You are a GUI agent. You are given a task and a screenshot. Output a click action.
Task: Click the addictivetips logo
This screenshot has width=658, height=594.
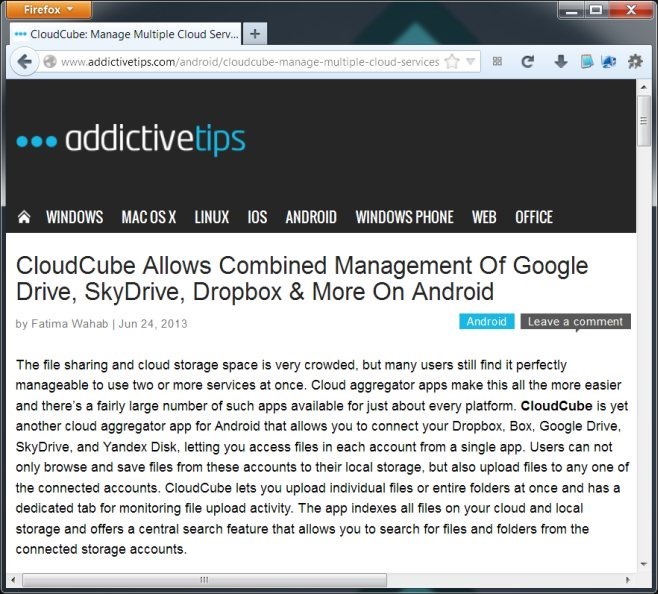click(x=131, y=140)
